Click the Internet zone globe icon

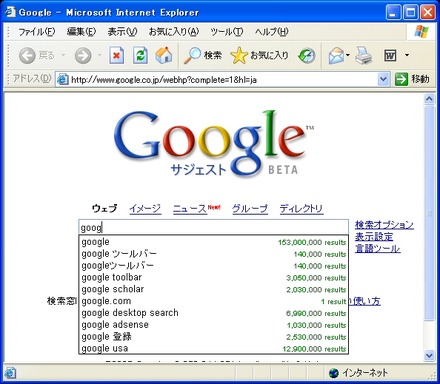(x=334, y=373)
